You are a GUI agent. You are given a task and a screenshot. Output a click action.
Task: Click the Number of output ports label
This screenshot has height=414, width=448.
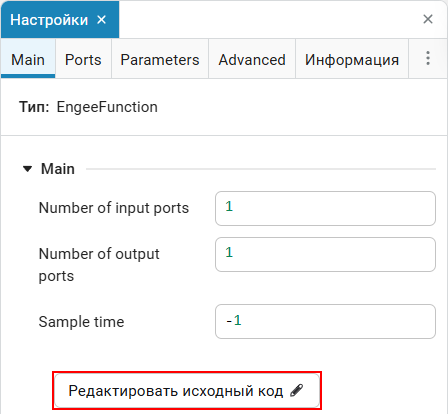[x=99, y=265]
